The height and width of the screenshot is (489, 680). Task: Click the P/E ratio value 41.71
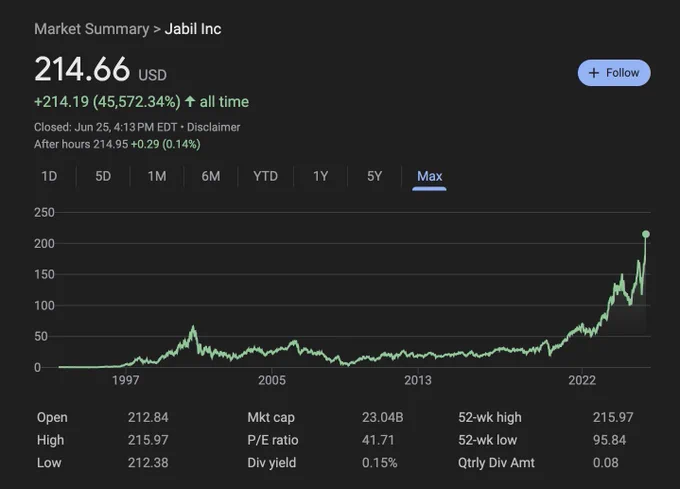(378, 440)
